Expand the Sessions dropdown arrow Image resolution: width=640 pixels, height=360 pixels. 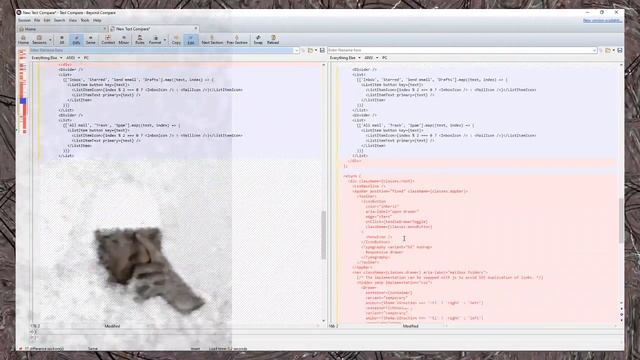50,40
